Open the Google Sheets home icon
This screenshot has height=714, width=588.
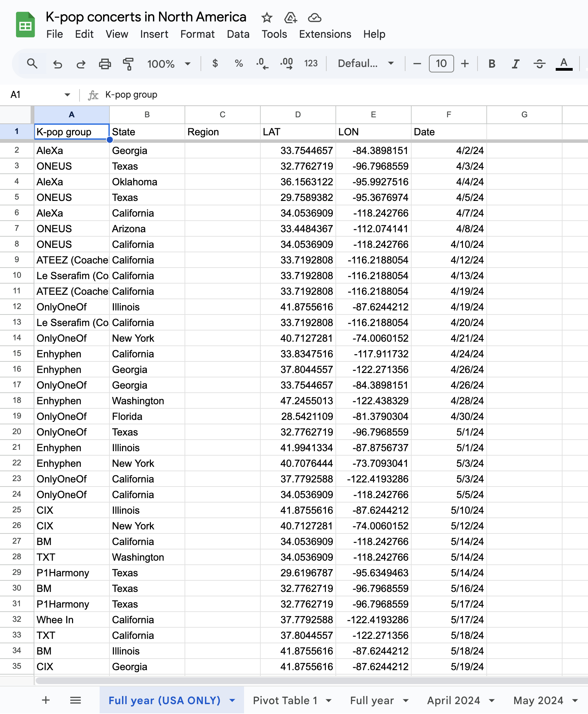pyautogui.click(x=25, y=25)
